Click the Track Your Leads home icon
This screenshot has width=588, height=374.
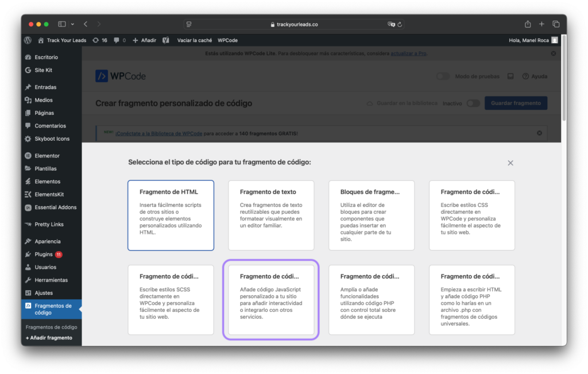pos(41,40)
